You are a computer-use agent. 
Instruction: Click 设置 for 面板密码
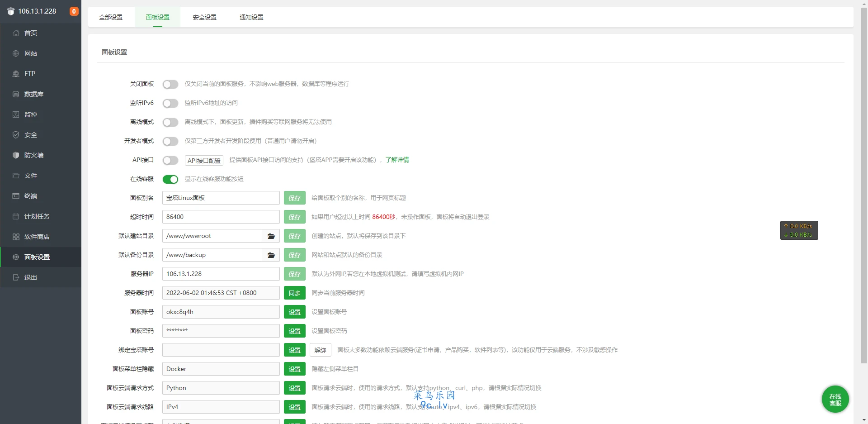coord(295,331)
